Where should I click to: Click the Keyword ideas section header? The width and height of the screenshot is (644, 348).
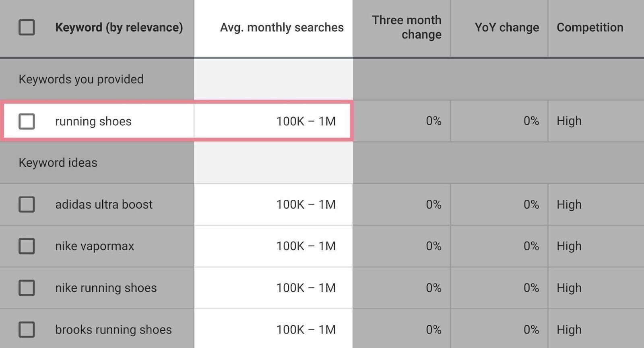(58, 163)
